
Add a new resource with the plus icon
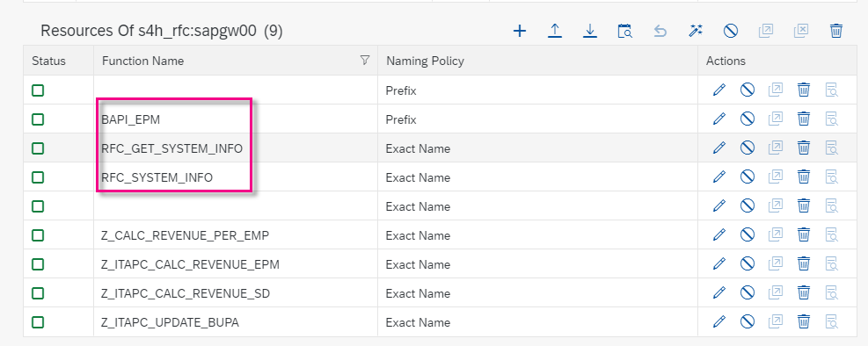[519, 31]
